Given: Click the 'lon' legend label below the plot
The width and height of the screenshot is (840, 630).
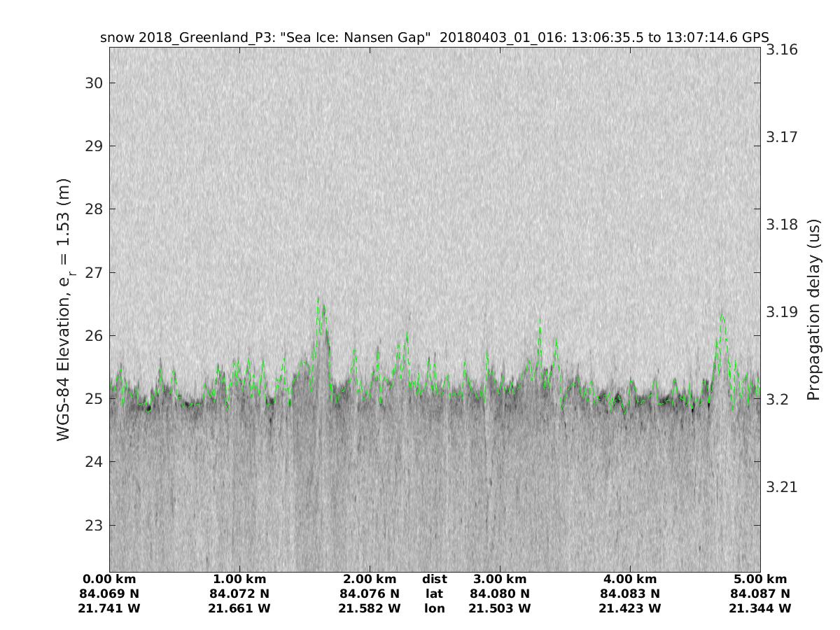Looking at the screenshot, I should [x=435, y=609].
